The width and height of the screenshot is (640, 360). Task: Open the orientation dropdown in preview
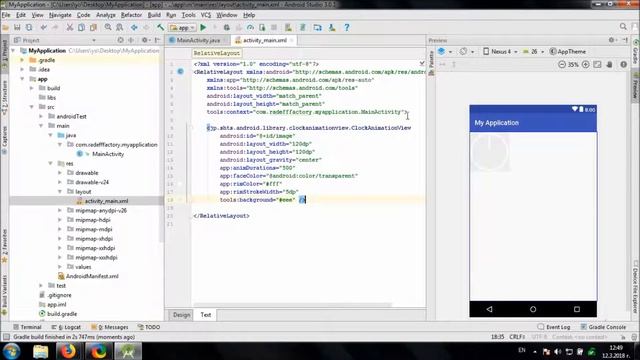(466, 51)
